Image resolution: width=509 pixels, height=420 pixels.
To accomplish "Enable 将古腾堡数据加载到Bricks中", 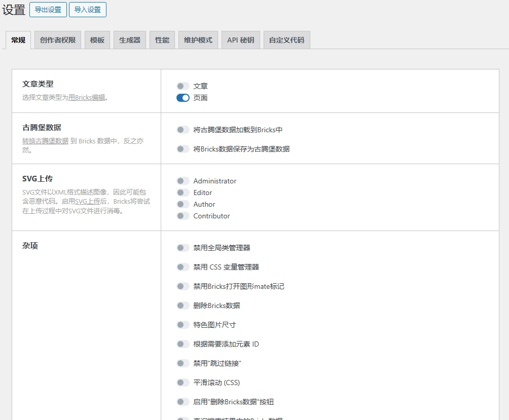I will (183, 130).
